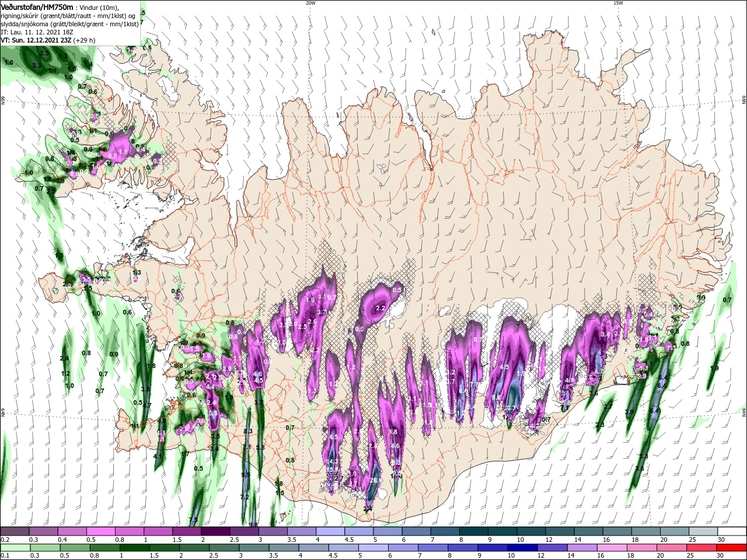Image resolution: width=747 pixels, height=560 pixels.
Task: Pick the bright pink swatch above snow label 0.5
Action: [x=100, y=531]
